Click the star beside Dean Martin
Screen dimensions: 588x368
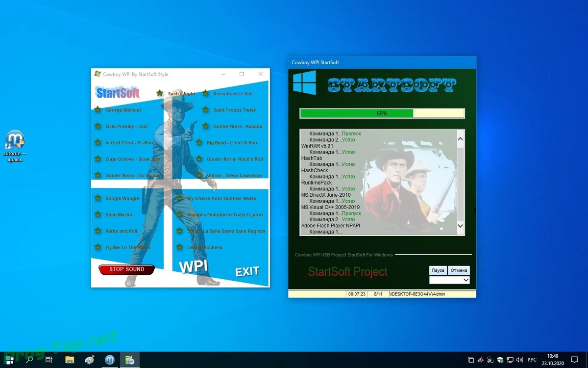pos(98,214)
